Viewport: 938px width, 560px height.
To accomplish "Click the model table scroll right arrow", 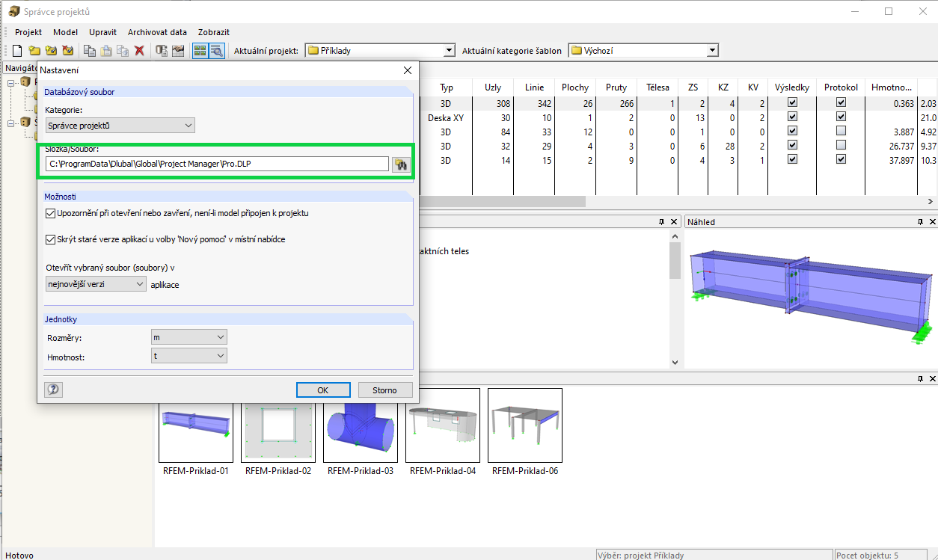I will point(931,202).
